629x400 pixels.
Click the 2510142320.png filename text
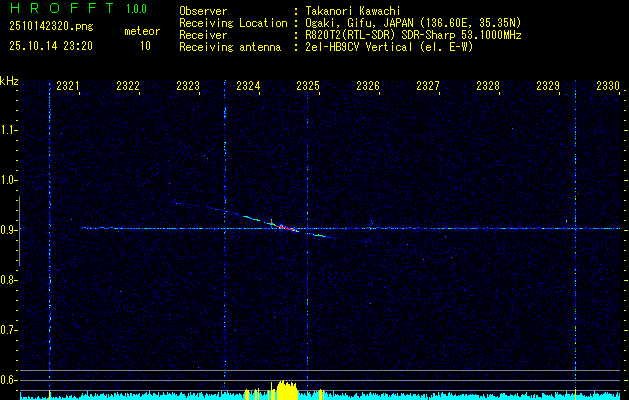[x=51, y=27]
